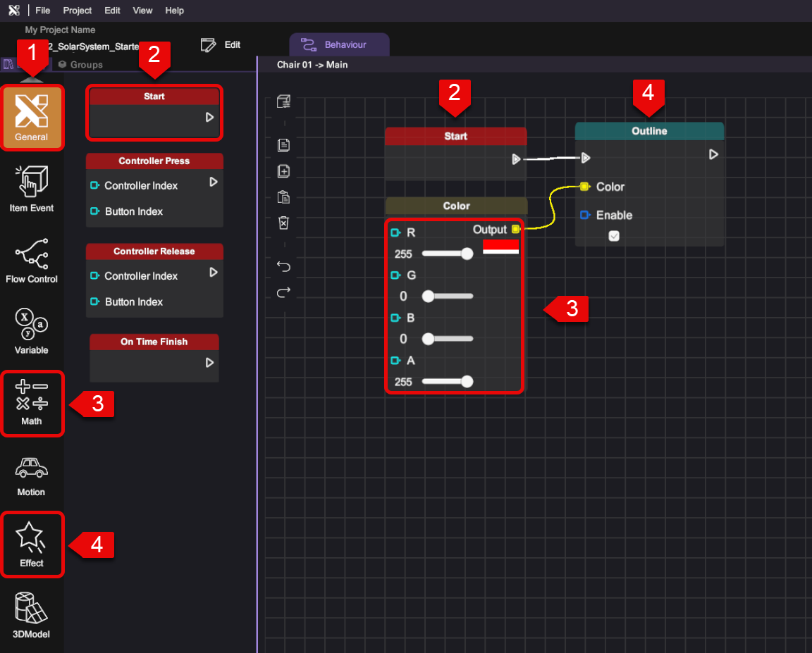This screenshot has width=812, height=653.
Task: Click the Start node output play arrow on canvas
Action: click(x=516, y=159)
